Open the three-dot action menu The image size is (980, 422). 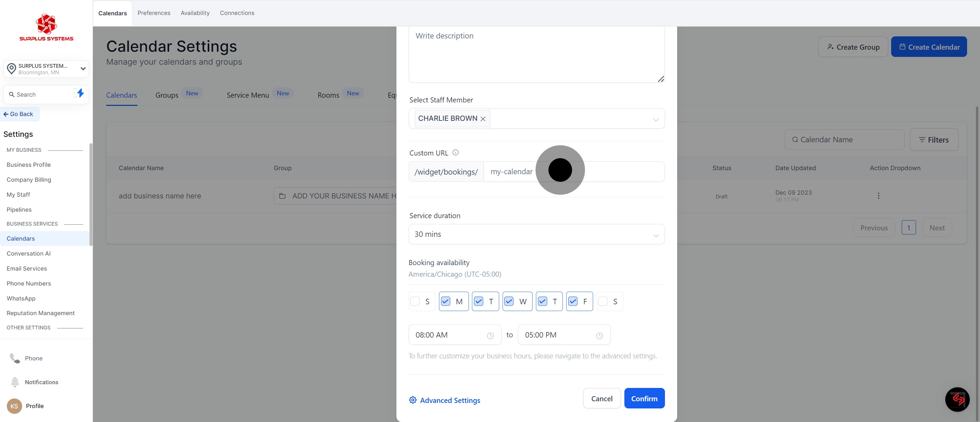click(x=878, y=196)
